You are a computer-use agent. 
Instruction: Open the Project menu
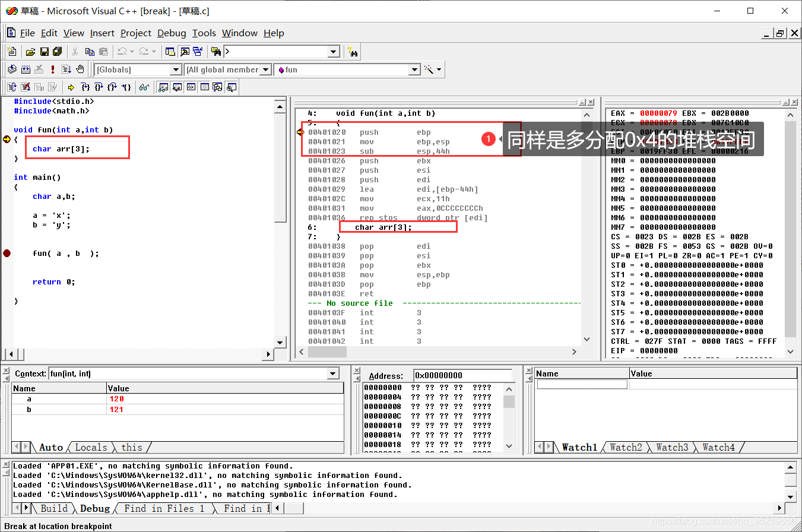(136, 33)
